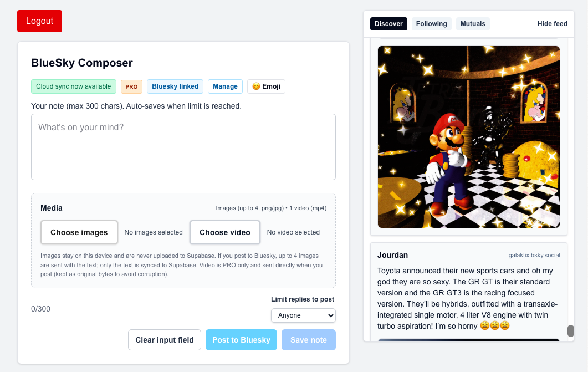Switch to the Discover feed tab

(x=388, y=23)
